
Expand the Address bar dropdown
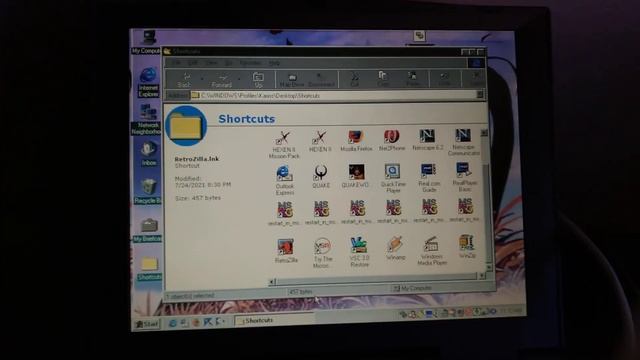[x=480, y=94]
